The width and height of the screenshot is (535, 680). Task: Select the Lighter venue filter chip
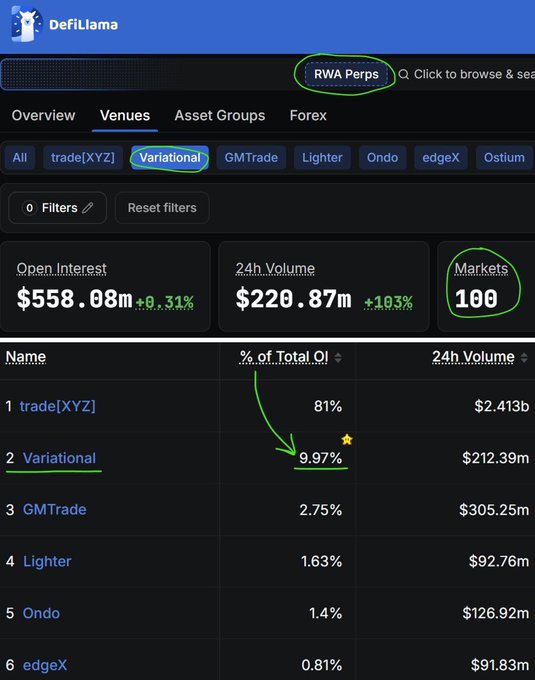tap(322, 157)
